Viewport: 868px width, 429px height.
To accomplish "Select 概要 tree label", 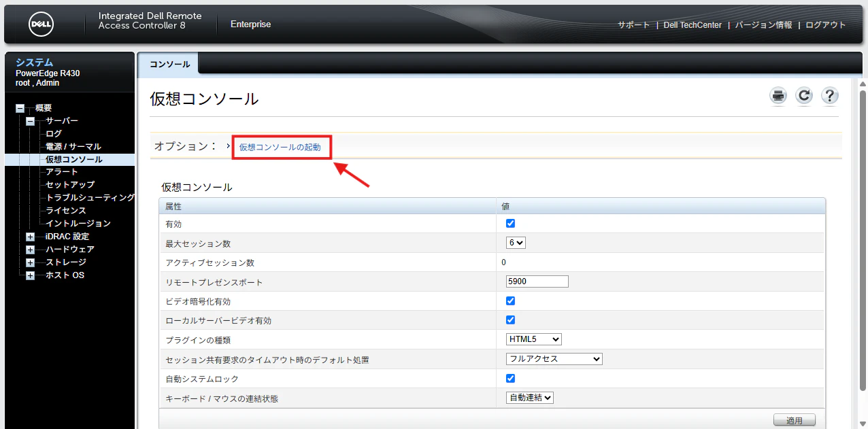I will click(44, 108).
